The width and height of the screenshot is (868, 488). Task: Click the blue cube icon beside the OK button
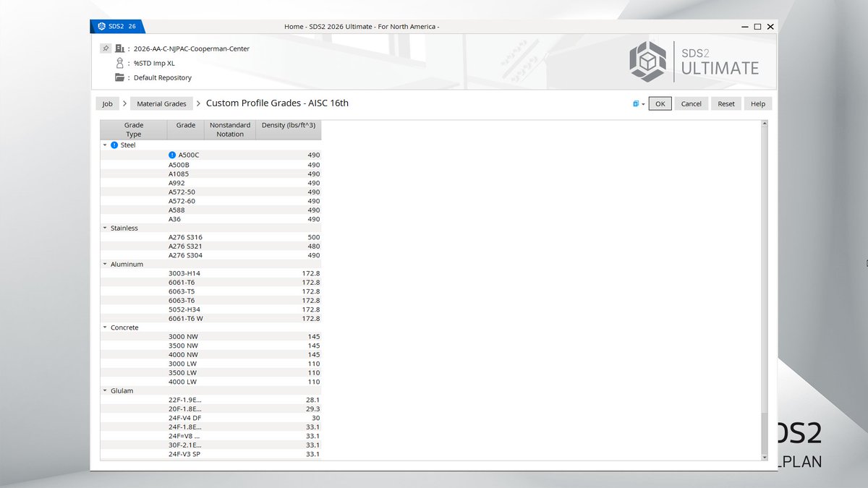pyautogui.click(x=635, y=103)
